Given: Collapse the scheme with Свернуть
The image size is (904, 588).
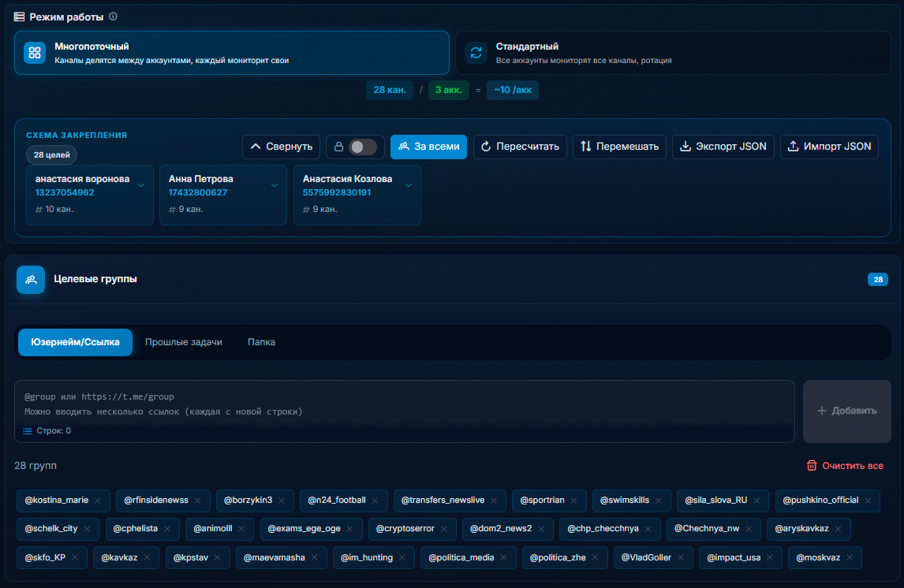Looking at the screenshot, I should point(282,147).
